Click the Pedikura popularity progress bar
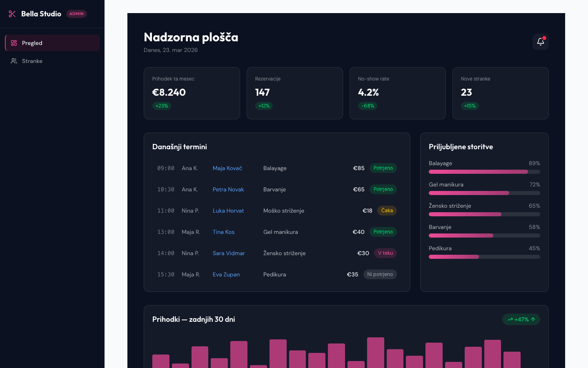588x368 pixels. coord(484,257)
